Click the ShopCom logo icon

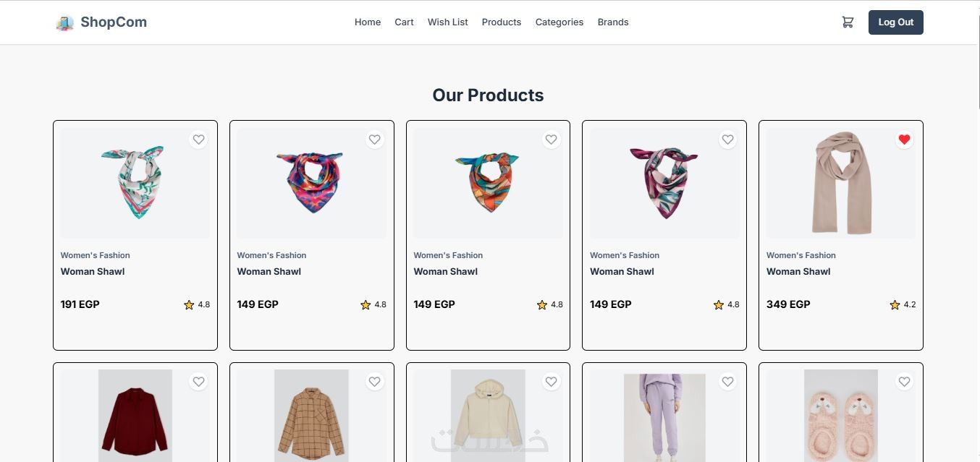[x=64, y=22]
